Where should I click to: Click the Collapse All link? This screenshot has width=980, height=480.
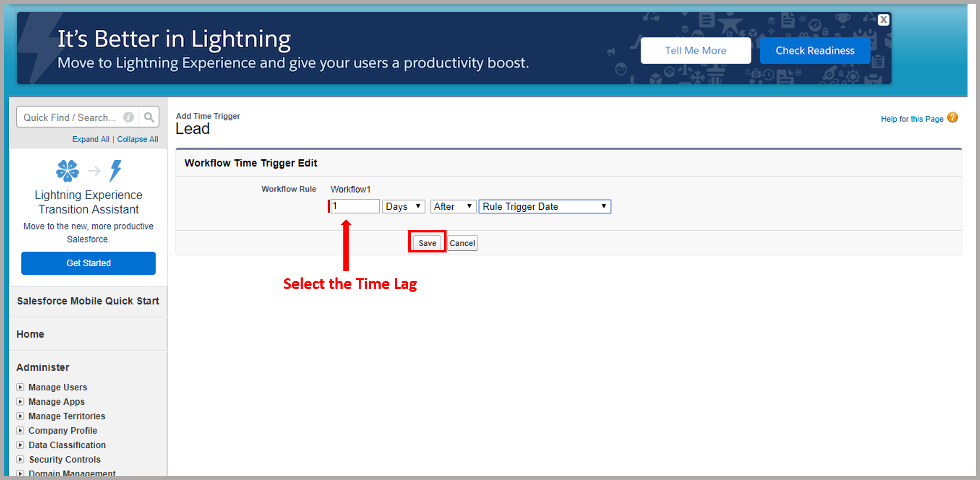click(x=138, y=139)
